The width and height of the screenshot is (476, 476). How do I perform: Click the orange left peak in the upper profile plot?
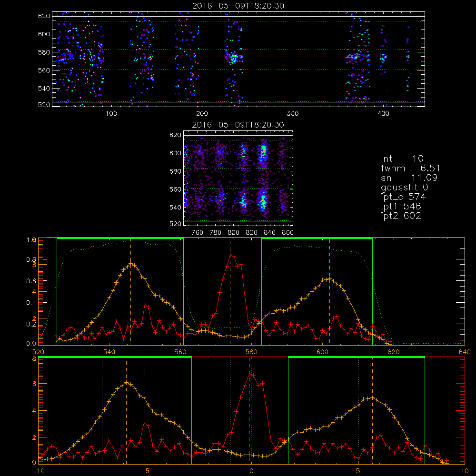[131, 264]
